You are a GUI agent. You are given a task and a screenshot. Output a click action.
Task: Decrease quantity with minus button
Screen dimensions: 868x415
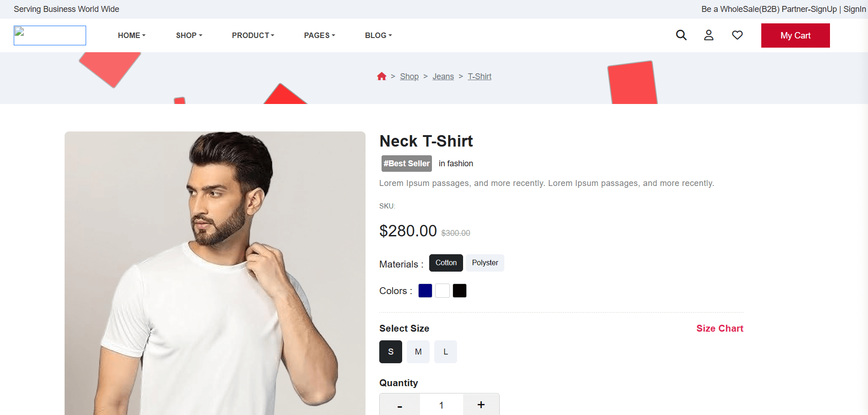(x=400, y=405)
